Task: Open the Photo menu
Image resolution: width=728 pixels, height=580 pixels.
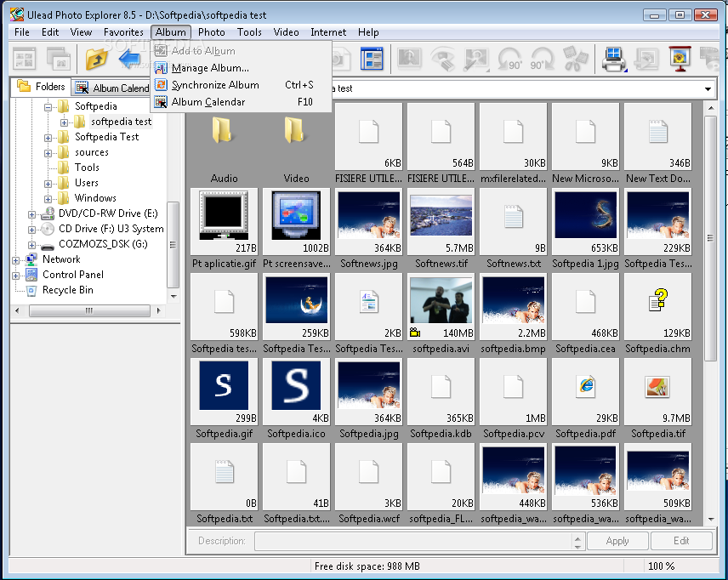Action: pyautogui.click(x=211, y=32)
